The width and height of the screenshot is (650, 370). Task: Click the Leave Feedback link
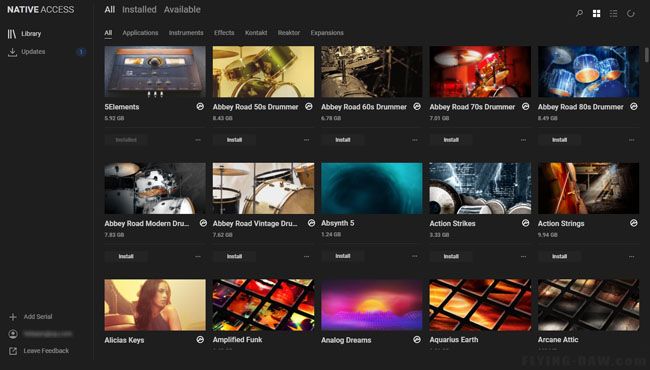[x=46, y=351]
